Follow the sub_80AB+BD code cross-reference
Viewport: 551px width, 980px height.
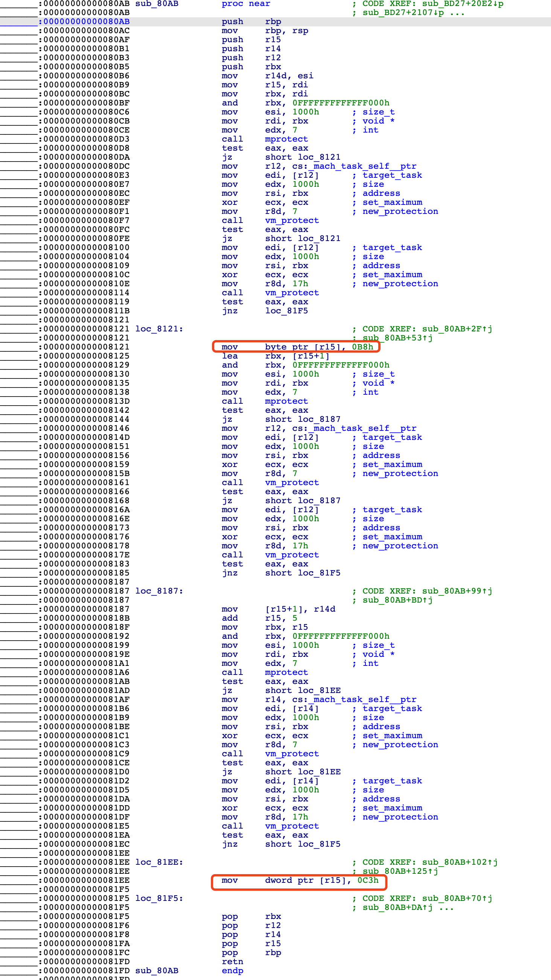(397, 600)
